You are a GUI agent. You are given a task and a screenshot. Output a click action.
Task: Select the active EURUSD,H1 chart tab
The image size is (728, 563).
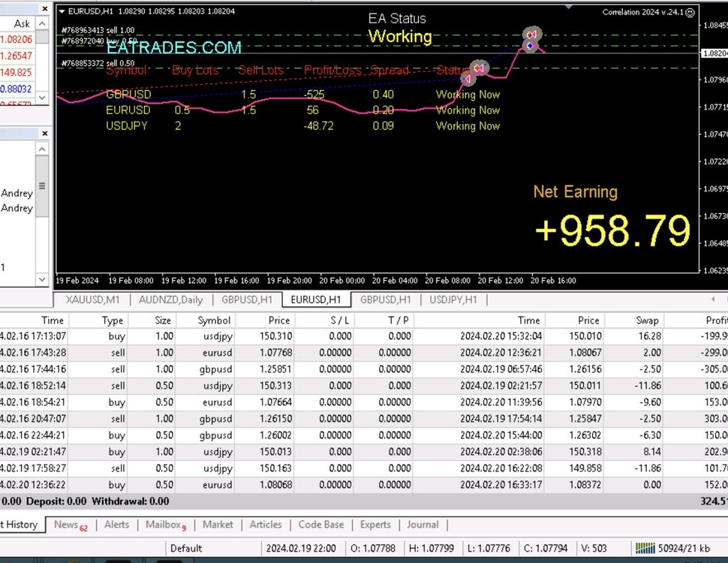[x=316, y=300]
